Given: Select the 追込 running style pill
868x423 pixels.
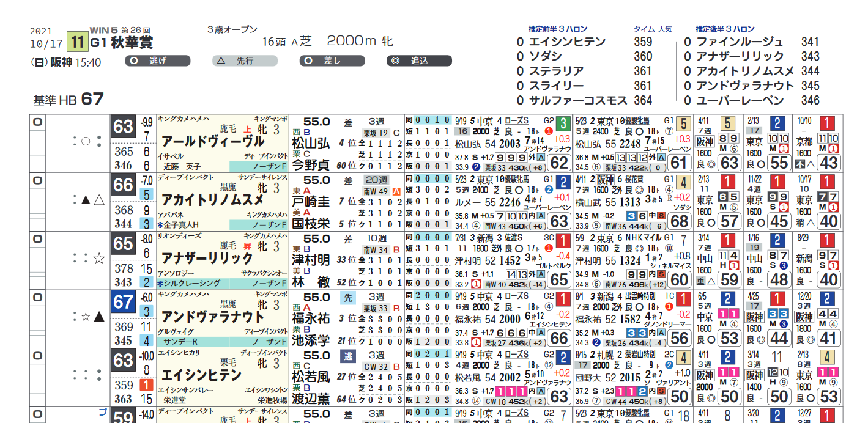Looking at the screenshot, I should click(x=420, y=61).
